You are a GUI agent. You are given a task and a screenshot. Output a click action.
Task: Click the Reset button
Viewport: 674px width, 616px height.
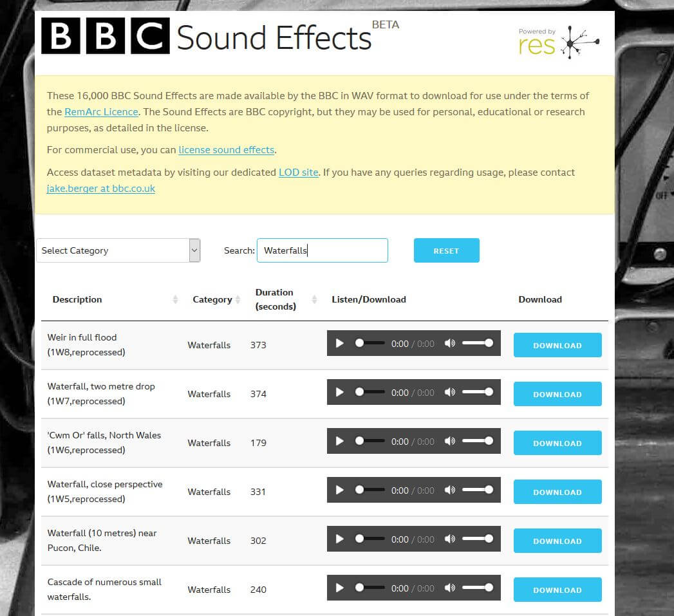(447, 250)
